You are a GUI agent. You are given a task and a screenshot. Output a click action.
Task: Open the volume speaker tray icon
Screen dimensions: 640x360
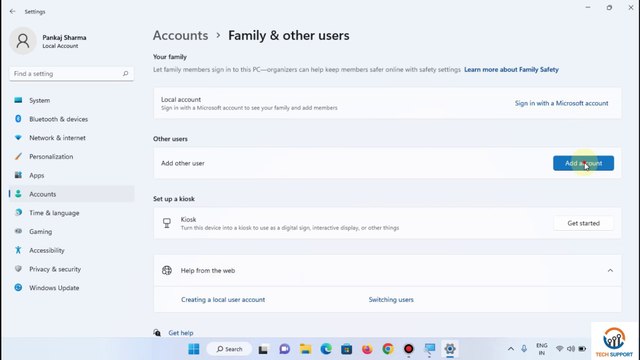click(571, 349)
